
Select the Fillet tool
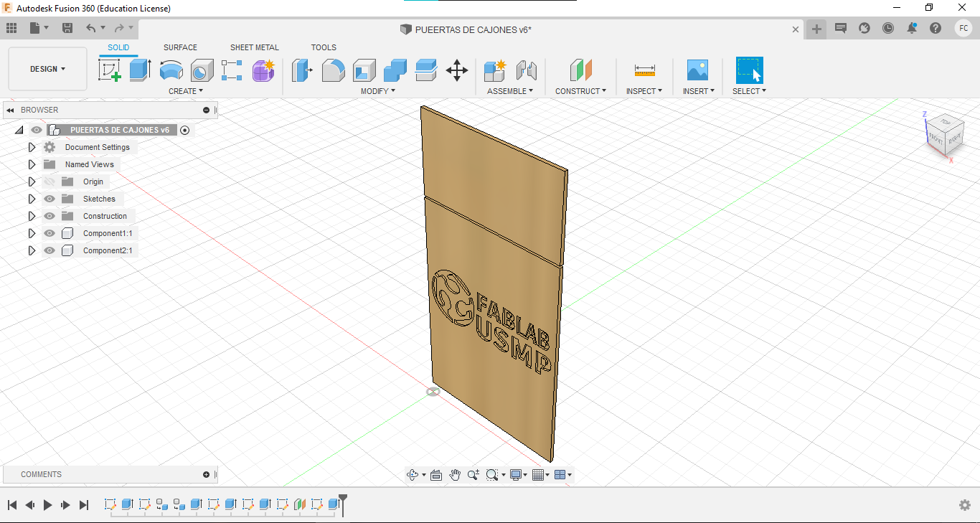[x=333, y=70]
